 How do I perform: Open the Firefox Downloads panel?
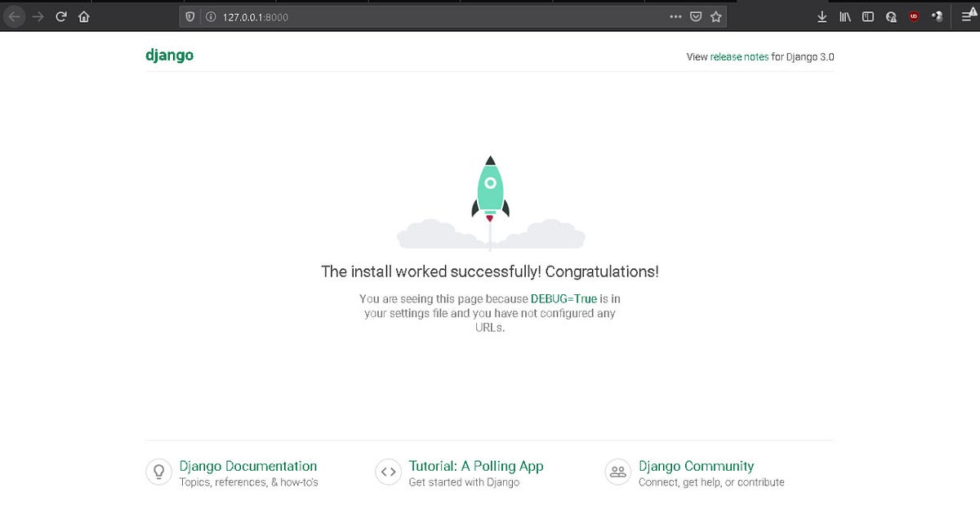click(822, 16)
